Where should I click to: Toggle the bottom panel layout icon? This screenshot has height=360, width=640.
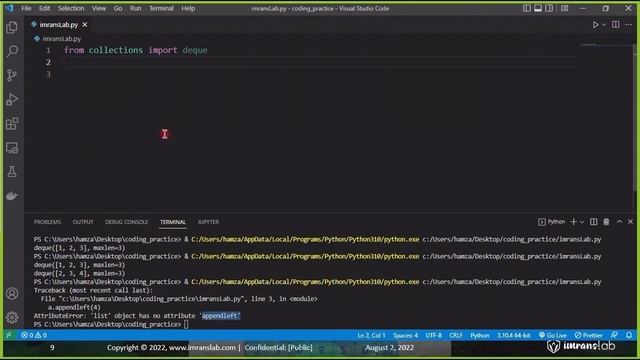[538, 8]
